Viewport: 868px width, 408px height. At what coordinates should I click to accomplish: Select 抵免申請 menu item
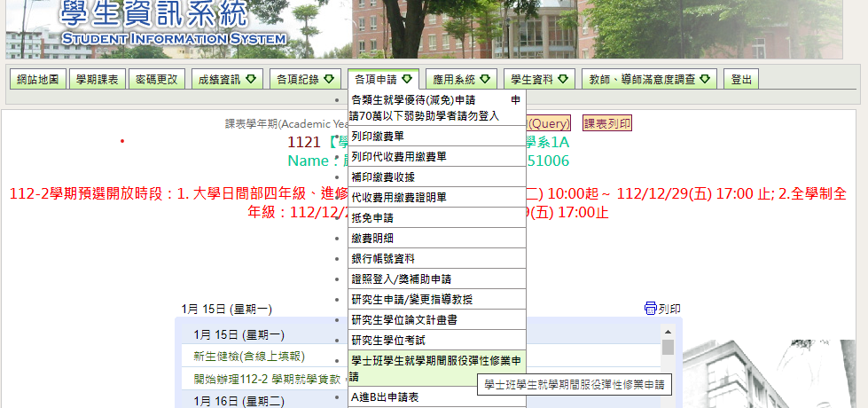437,218
